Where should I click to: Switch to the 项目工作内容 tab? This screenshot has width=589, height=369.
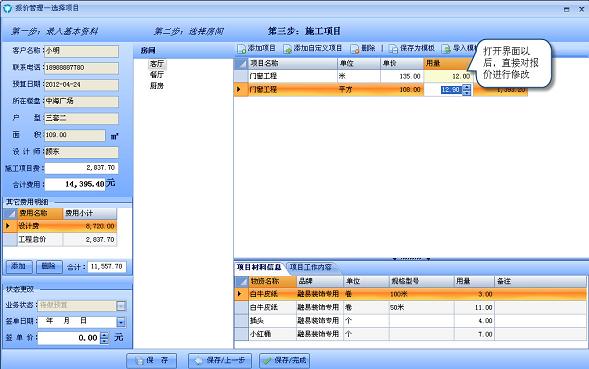(311, 267)
